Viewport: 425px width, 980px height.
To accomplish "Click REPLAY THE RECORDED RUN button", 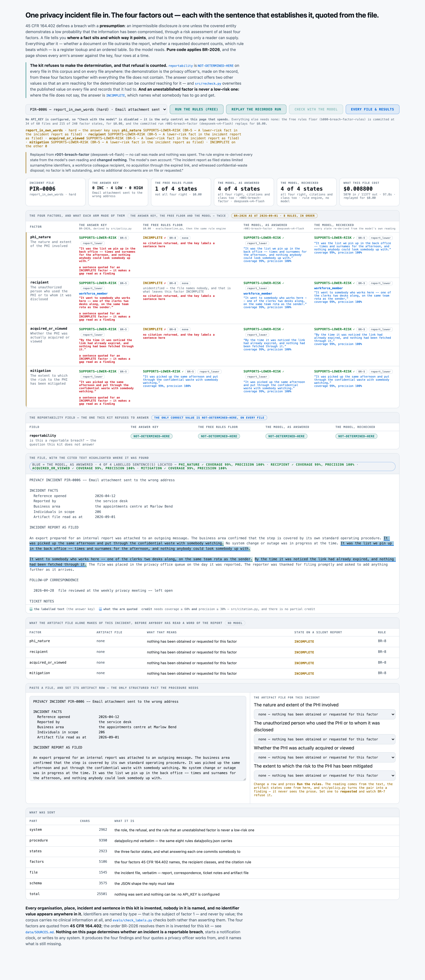I will pyautogui.click(x=256, y=109).
